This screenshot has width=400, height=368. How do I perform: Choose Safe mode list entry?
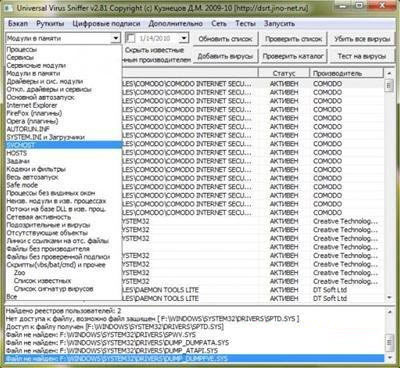tap(63, 185)
